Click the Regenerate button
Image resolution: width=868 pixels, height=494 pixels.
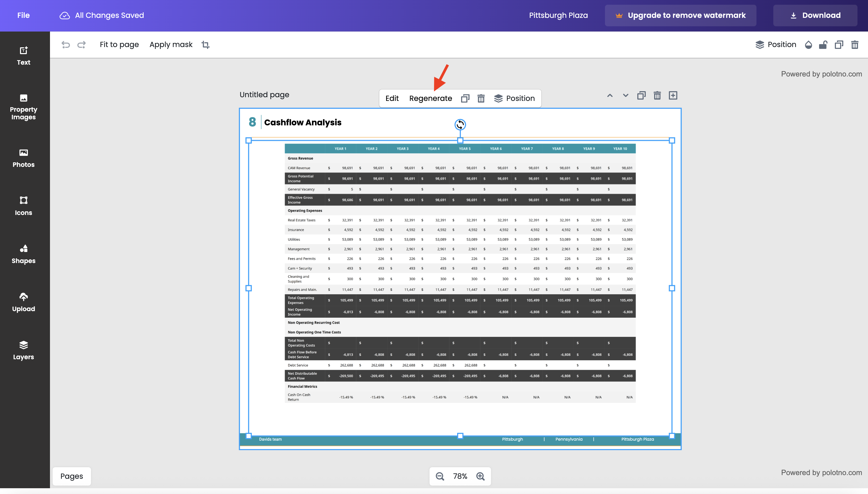[x=430, y=98]
